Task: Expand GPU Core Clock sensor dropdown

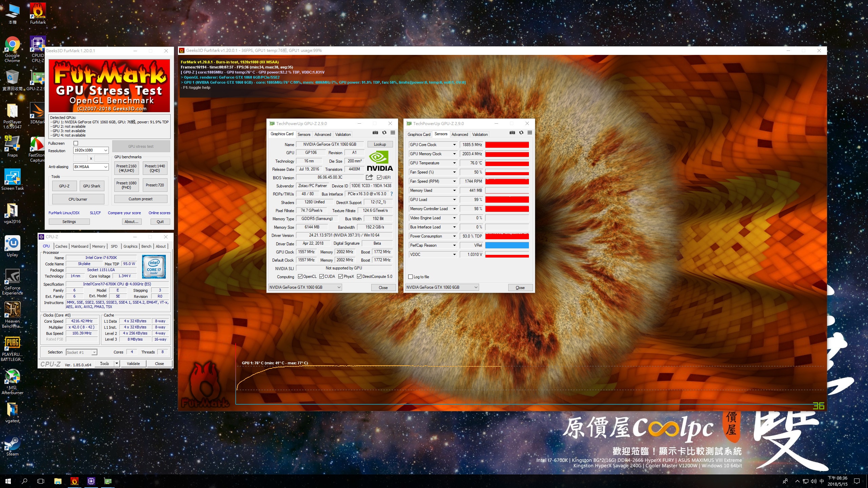Action: coord(454,145)
